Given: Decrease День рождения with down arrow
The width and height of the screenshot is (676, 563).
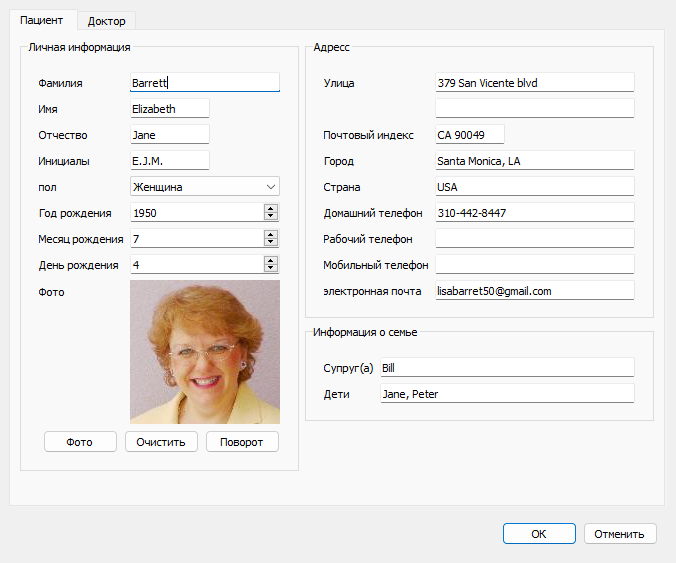Looking at the screenshot, I should [271, 268].
